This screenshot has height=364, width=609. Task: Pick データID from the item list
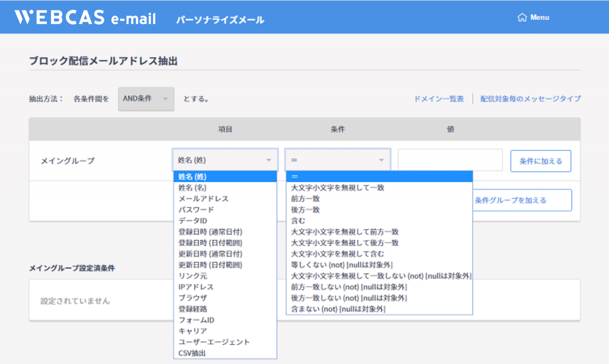(225, 221)
